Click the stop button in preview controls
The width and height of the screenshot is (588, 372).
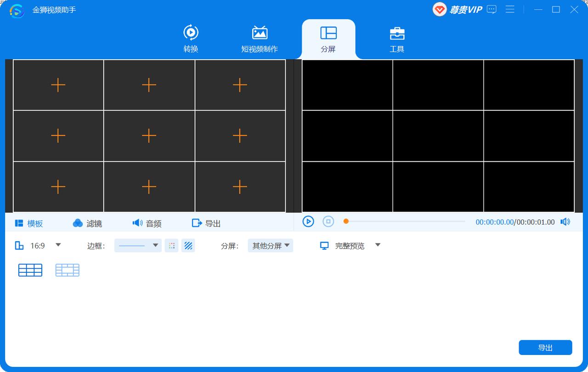click(x=328, y=222)
